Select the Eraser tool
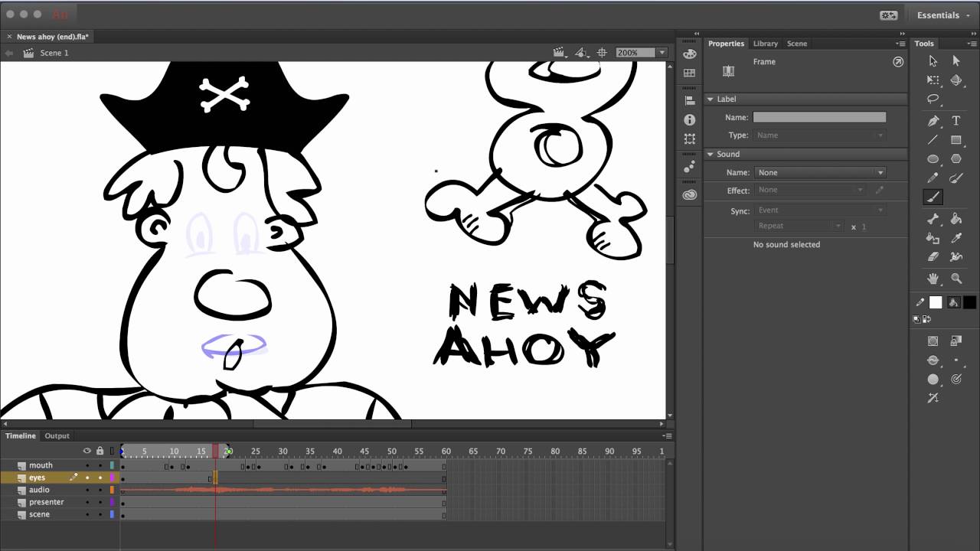The image size is (980, 551). tap(933, 257)
